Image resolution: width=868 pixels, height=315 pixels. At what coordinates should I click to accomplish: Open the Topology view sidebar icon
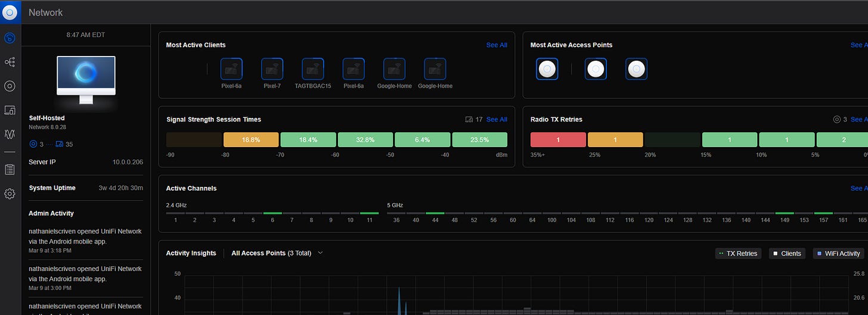pos(10,62)
